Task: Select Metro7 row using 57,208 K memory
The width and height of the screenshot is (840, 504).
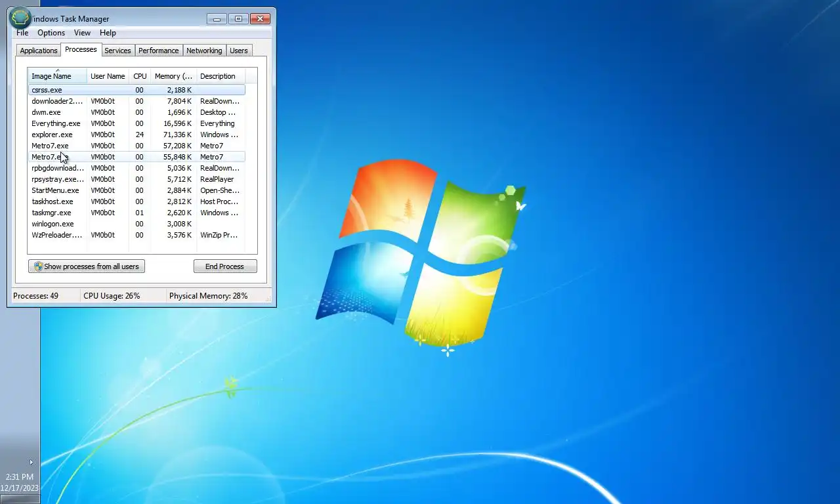Action: coord(136,146)
